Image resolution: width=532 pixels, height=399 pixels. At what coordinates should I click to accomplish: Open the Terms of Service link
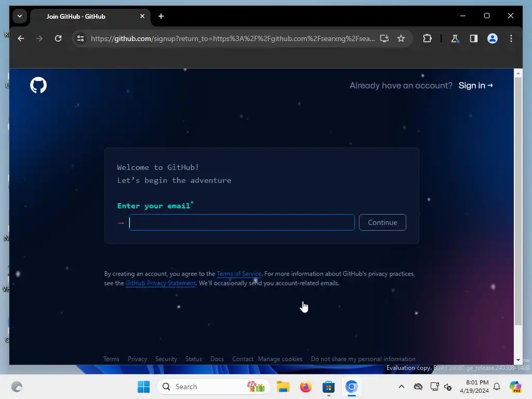click(239, 274)
